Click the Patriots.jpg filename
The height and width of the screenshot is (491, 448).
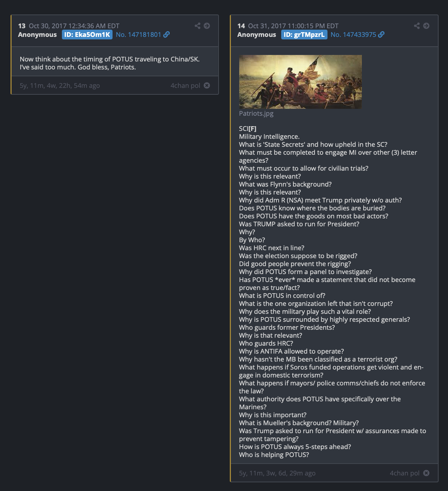point(256,113)
